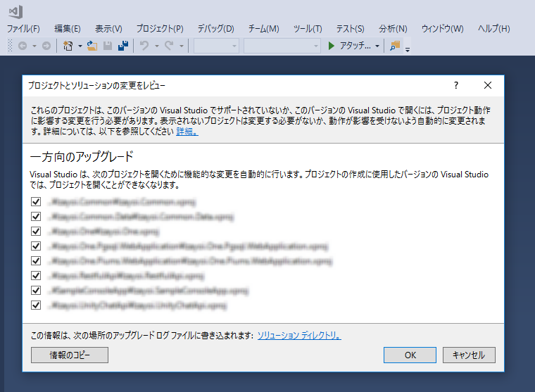The width and height of the screenshot is (535, 392).
Task: Uncheck the eighth project checkbox
Action: 36,305
